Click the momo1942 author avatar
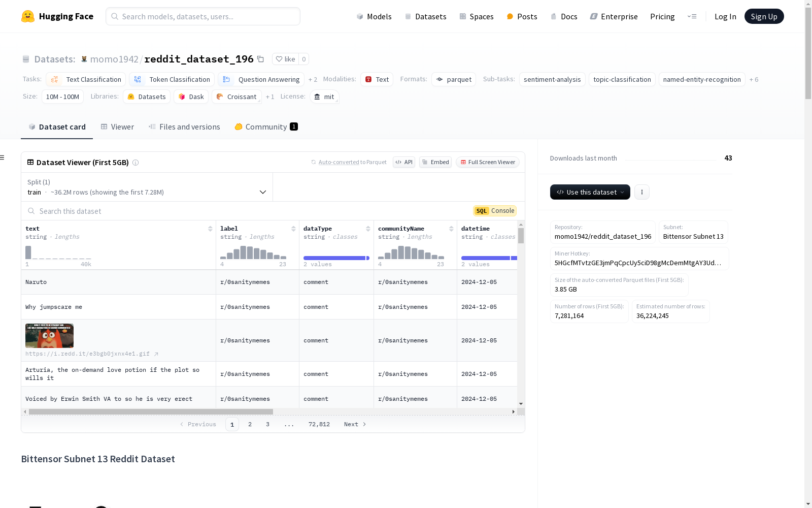Image resolution: width=812 pixels, height=508 pixels. click(84, 59)
